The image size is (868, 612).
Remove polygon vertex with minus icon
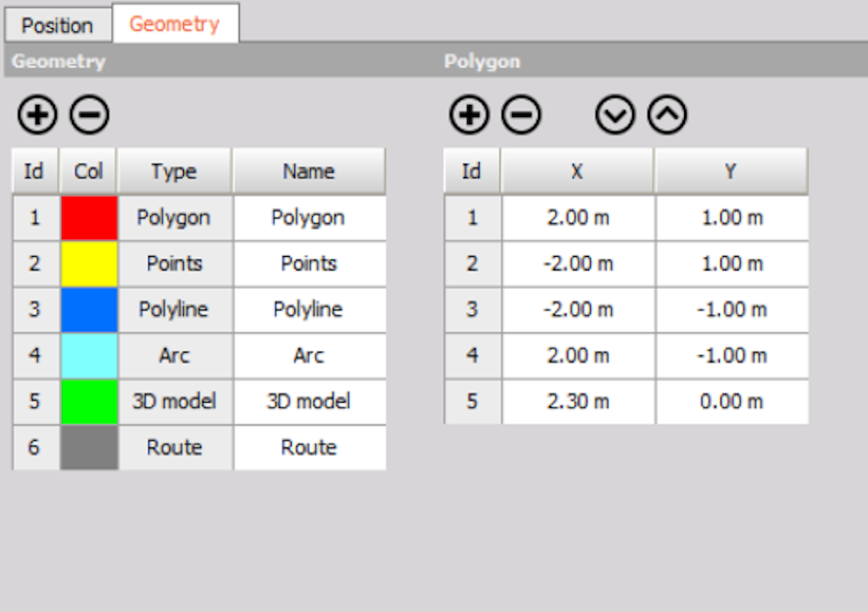521,115
